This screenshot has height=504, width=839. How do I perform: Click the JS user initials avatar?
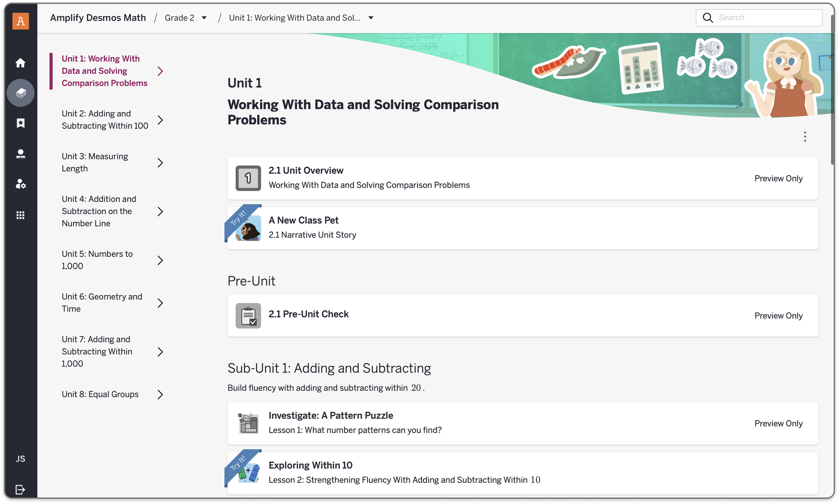click(20, 459)
